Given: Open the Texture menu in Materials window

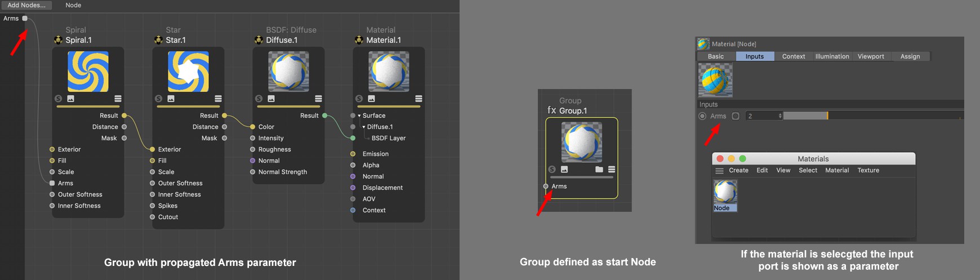Looking at the screenshot, I should coord(868,170).
